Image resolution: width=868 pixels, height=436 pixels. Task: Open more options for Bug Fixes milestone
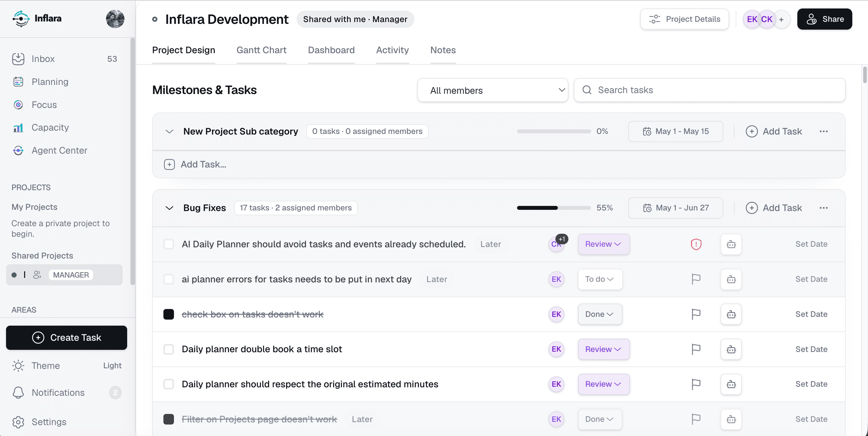(x=824, y=208)
